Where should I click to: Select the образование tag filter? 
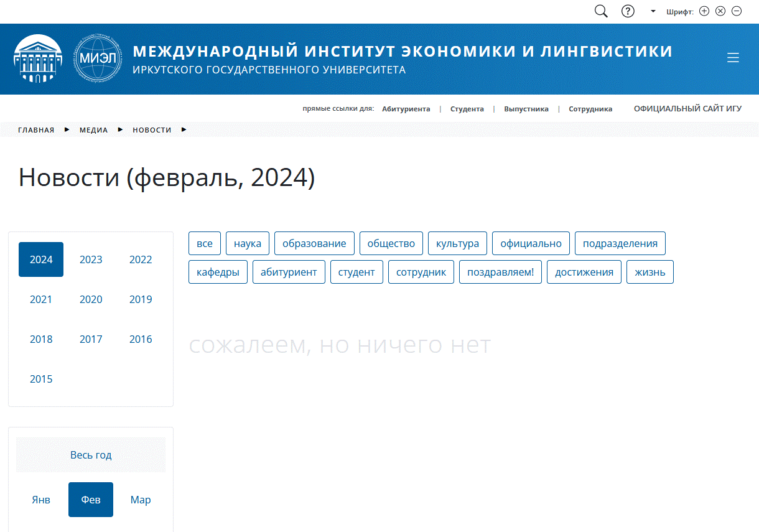(314, 243)
